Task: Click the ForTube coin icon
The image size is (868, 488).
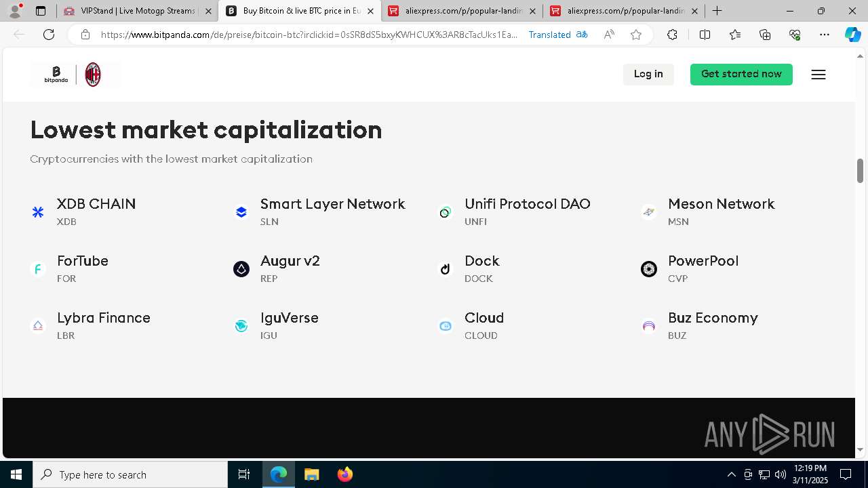Action: pyautogui.click(x=38, y=269)
